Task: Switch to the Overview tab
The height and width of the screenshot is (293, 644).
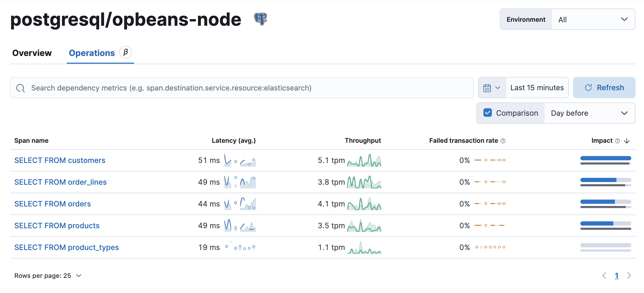Action: (32, 53)
